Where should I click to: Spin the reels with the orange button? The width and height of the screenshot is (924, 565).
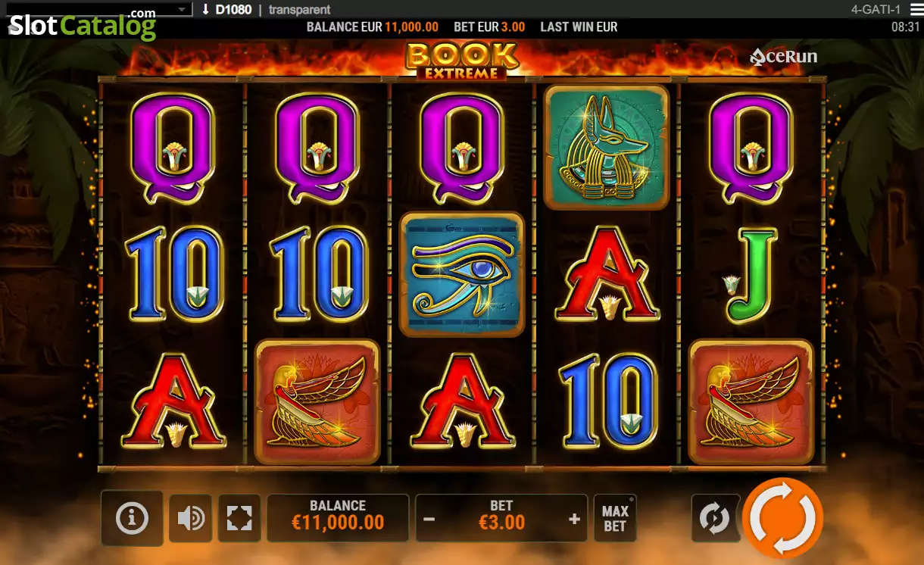pos(782,518)
